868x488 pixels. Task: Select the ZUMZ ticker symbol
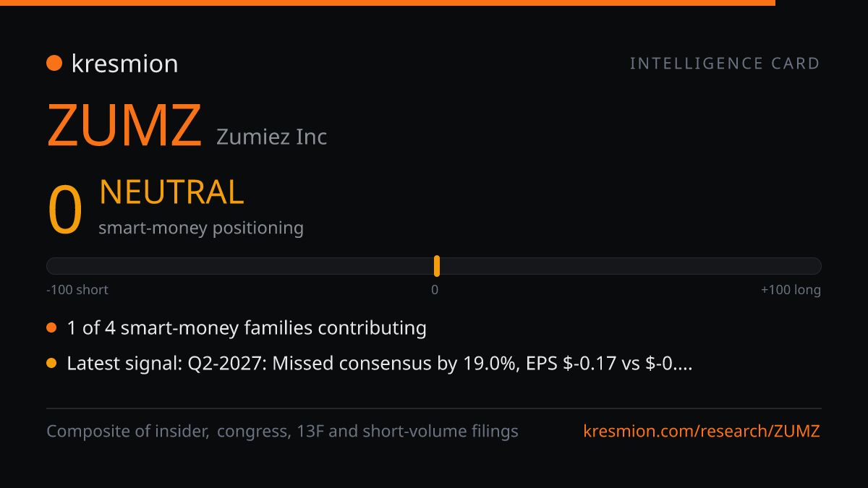point(124,126)
